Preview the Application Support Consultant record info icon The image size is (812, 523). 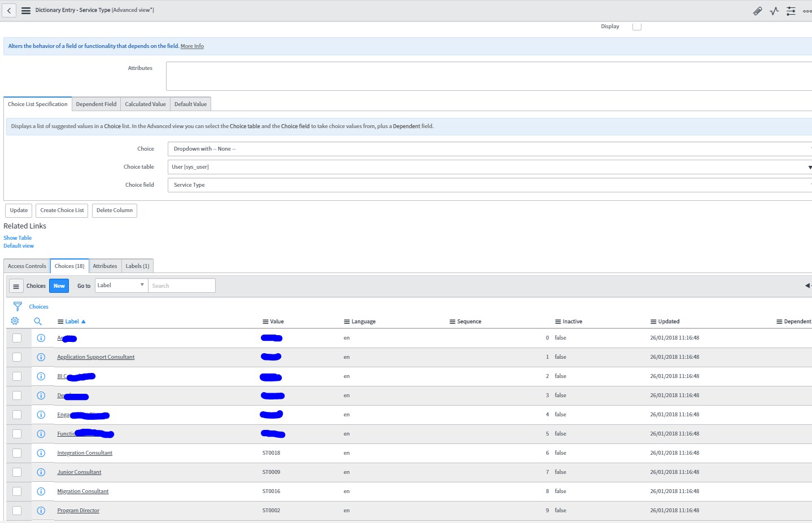point(41,357)
